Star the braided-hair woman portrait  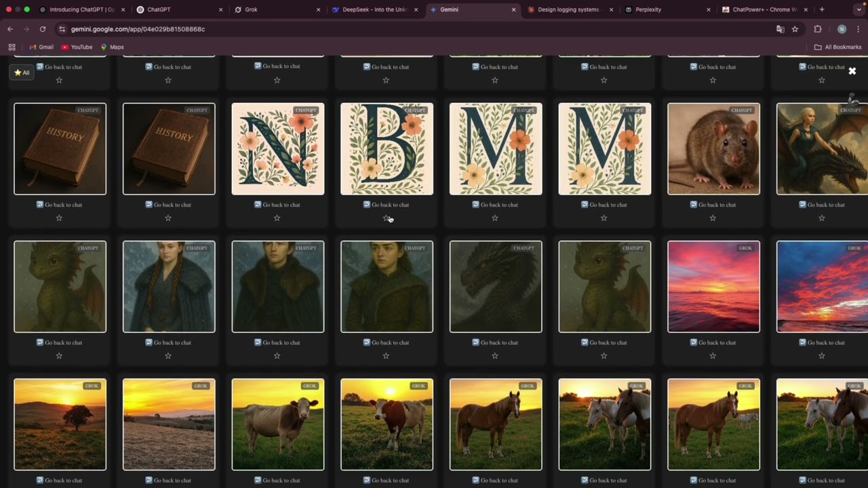(168, 355)
